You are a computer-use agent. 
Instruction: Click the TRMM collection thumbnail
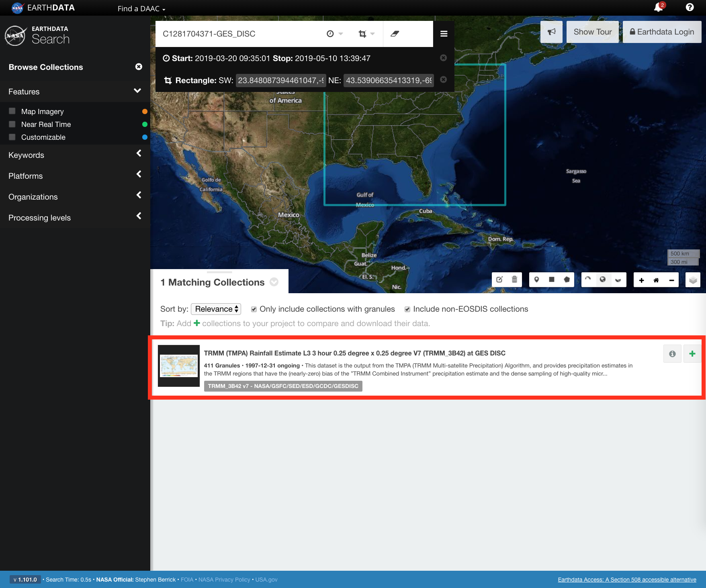pos(179,366)
